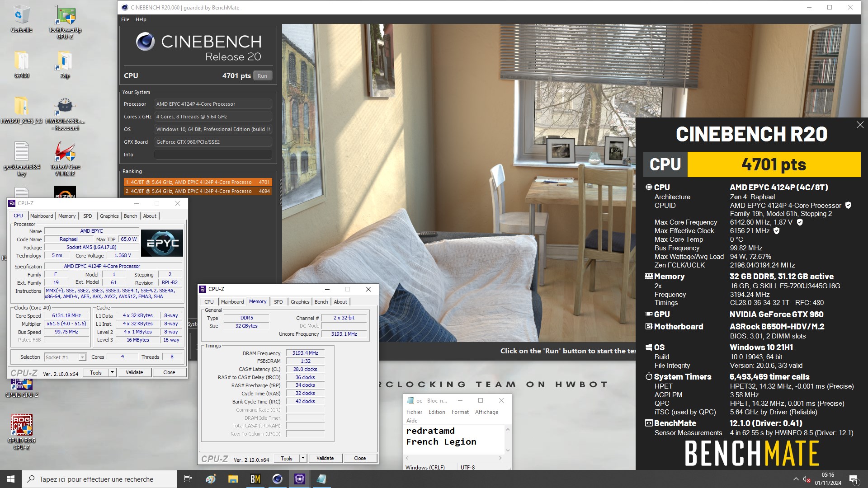Open the Cinebench File menu
This screenshot has height=488, width=868.
pos(125,19)
